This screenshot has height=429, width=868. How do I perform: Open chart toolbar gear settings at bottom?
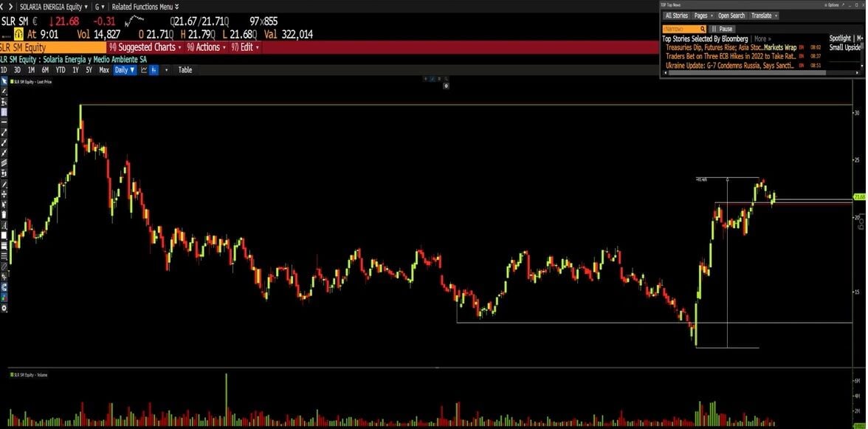pyautogui.click(x=4, y=308)
